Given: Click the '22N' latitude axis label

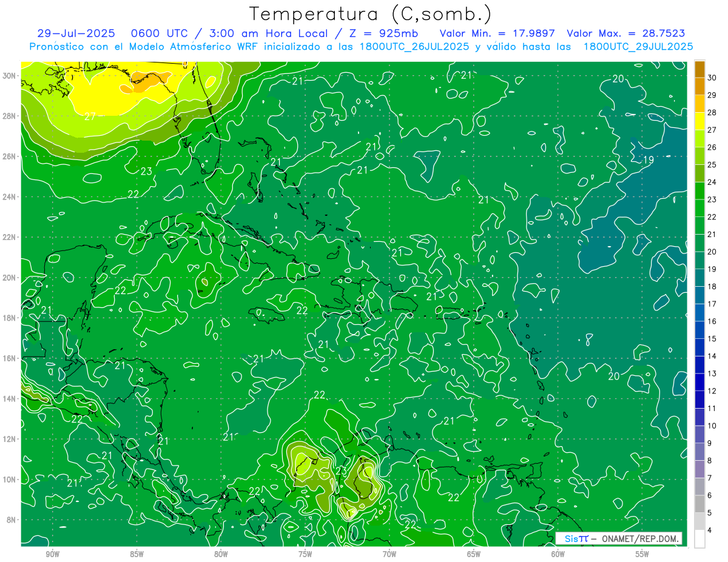Looking at the screenshot, I should coord(10,237).
